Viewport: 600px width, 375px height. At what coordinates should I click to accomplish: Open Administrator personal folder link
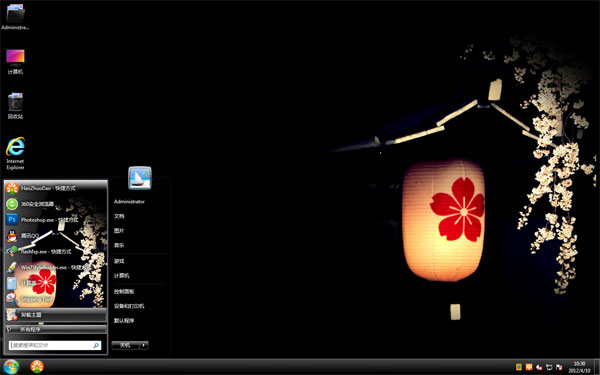click(x=129, y=202)
